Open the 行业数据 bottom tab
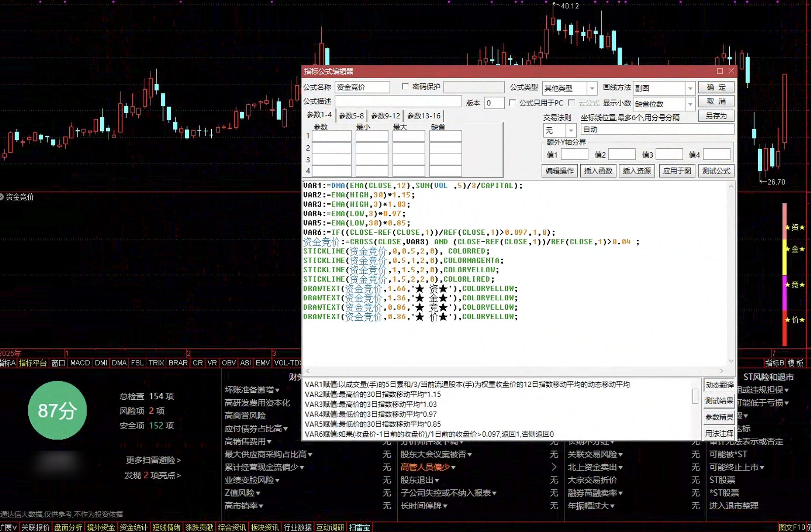This screenshot has height=532, width=811. (x=297, y=528)
